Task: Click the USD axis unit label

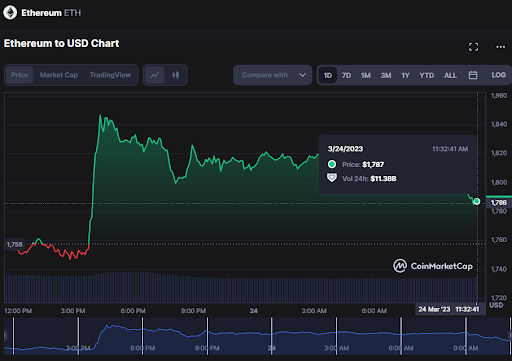Action: coord(496,305)
